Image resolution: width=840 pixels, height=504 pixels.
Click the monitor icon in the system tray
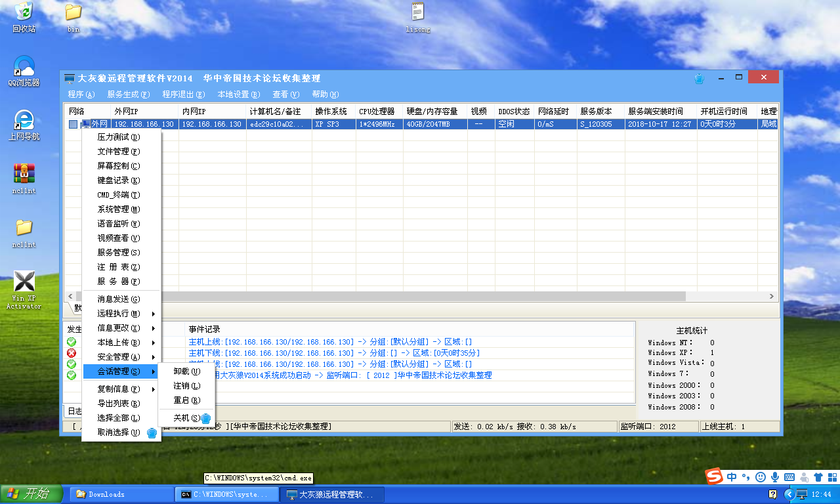pyautogui.click(x=801, y=494)
